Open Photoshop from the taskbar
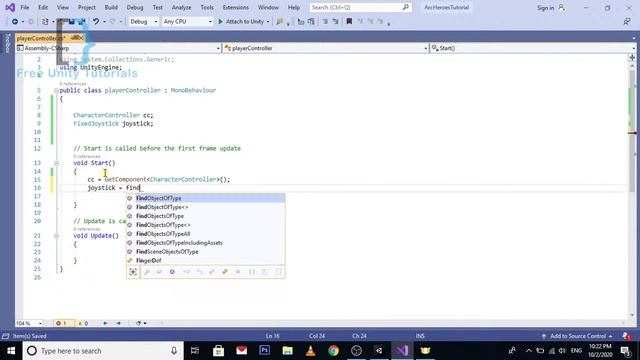 (264, 351)
